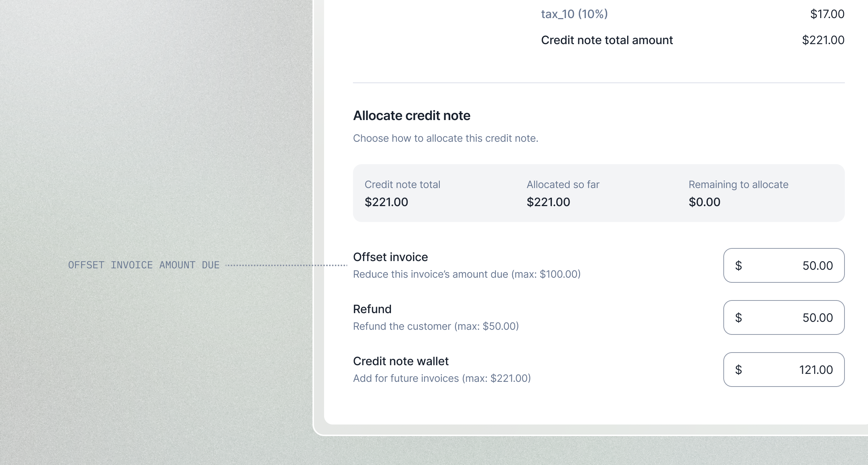Click the Refund amount input field

(x=784, y=317)
